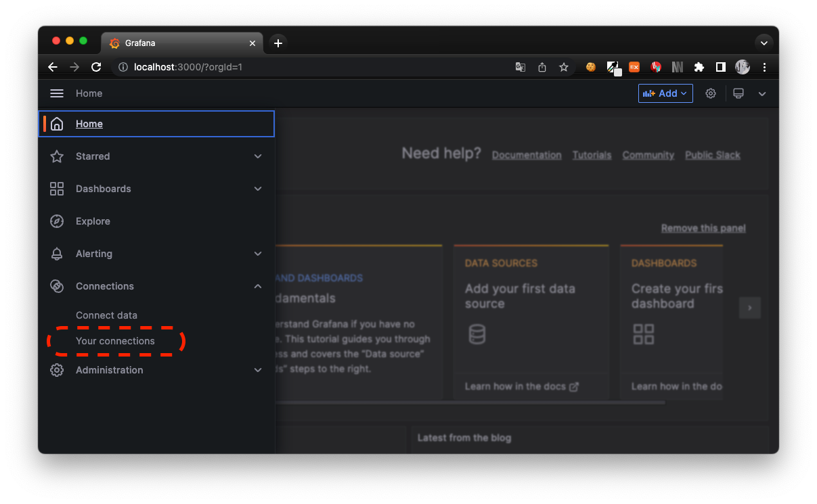
Task: Click the Administration gear icon in sidebar
Action: point(57,370)
